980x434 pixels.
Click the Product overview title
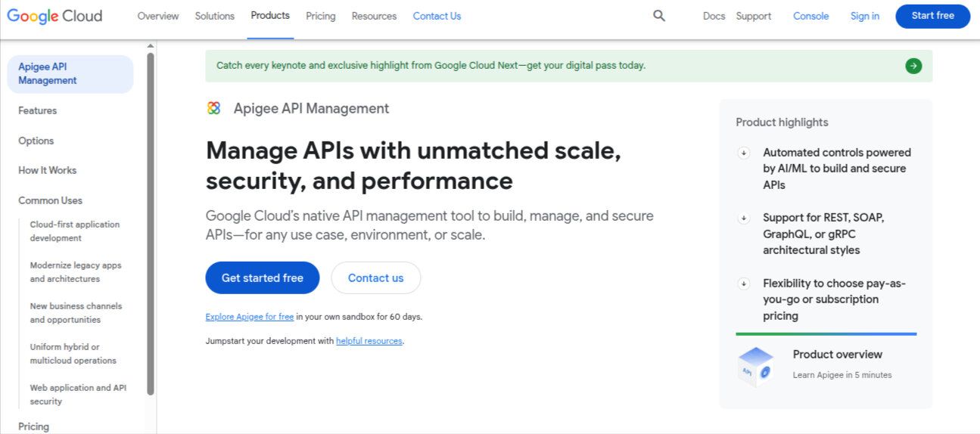point(838,355)
